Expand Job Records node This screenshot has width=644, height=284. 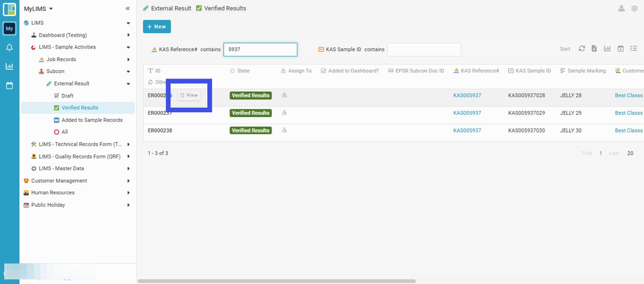[129, 60]
